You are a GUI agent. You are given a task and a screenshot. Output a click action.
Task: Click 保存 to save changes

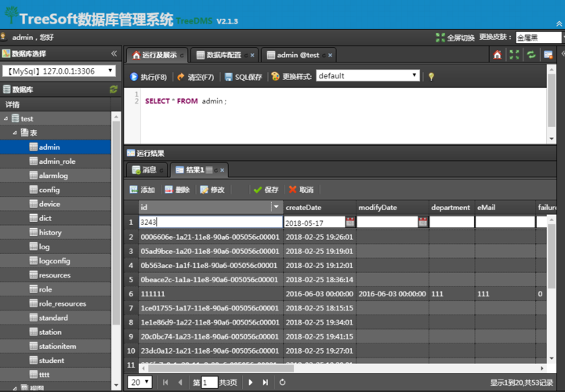point(266,190)
